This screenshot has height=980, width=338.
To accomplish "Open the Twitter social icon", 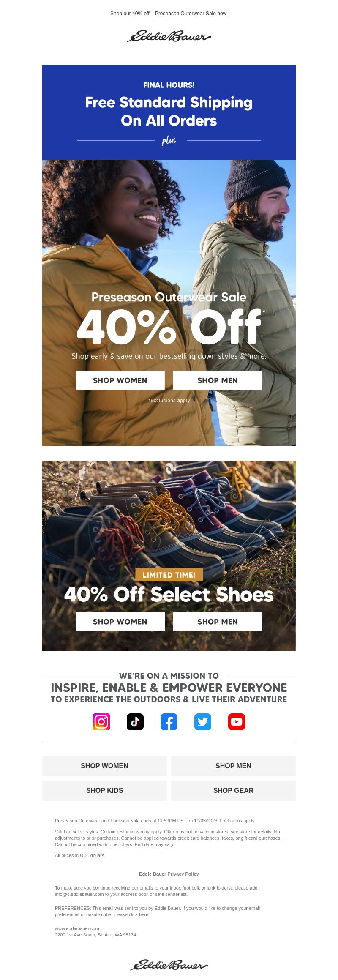I will (x=203, y=722).
